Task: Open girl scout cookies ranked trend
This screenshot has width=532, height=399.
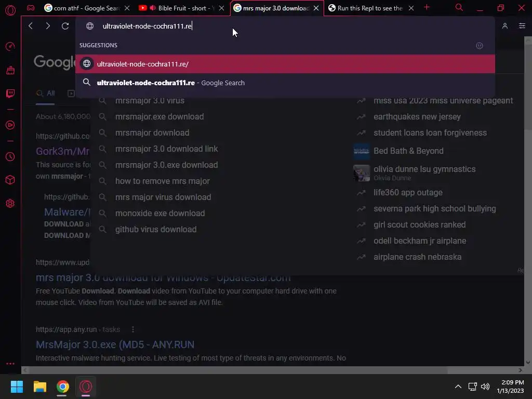Action: pos(419,224)
